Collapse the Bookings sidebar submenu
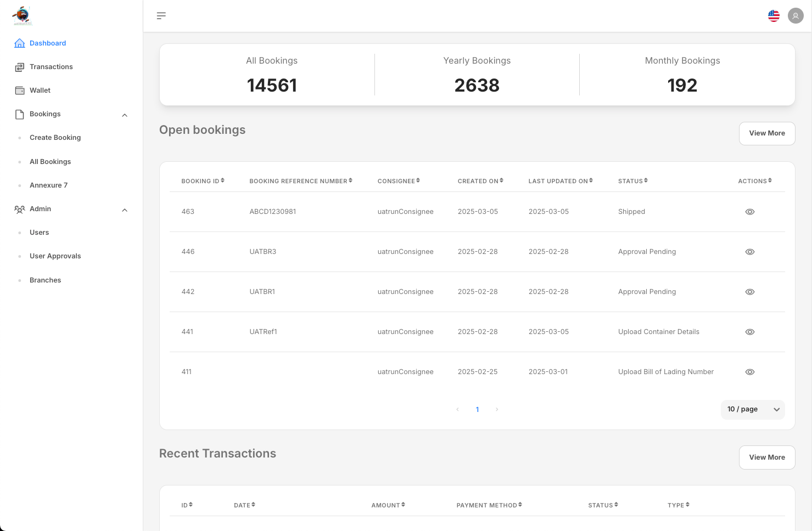This screenshot has height=531, width=812. pyautogui.click(x=125, y=115)
